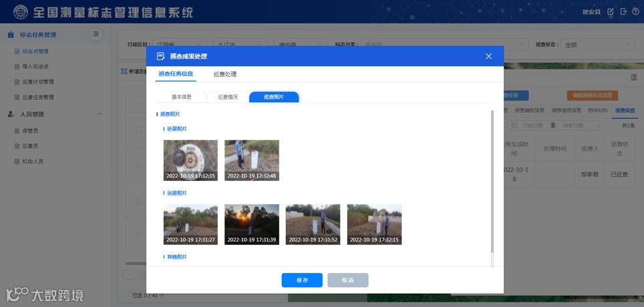Open 巡查任务管理 in the sidebar
644x307 pixels.
[38, 97]
